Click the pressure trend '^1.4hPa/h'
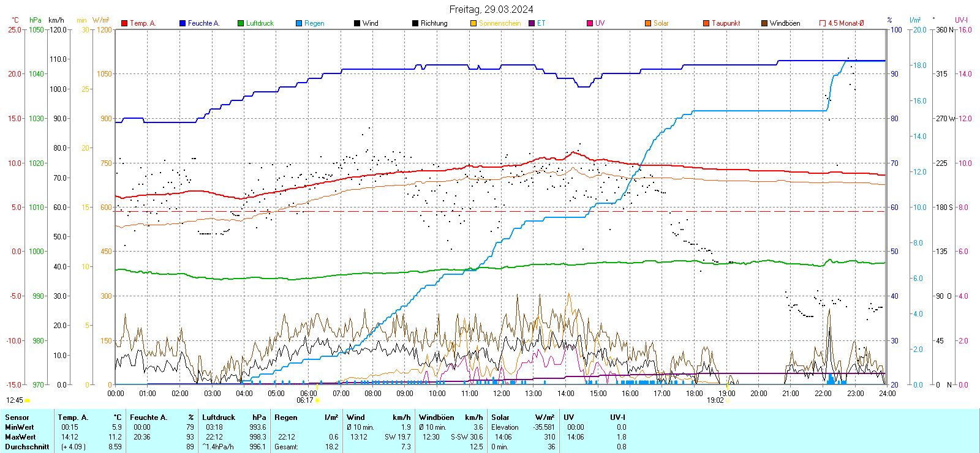The image size is (980, 453). click(218, 447)
